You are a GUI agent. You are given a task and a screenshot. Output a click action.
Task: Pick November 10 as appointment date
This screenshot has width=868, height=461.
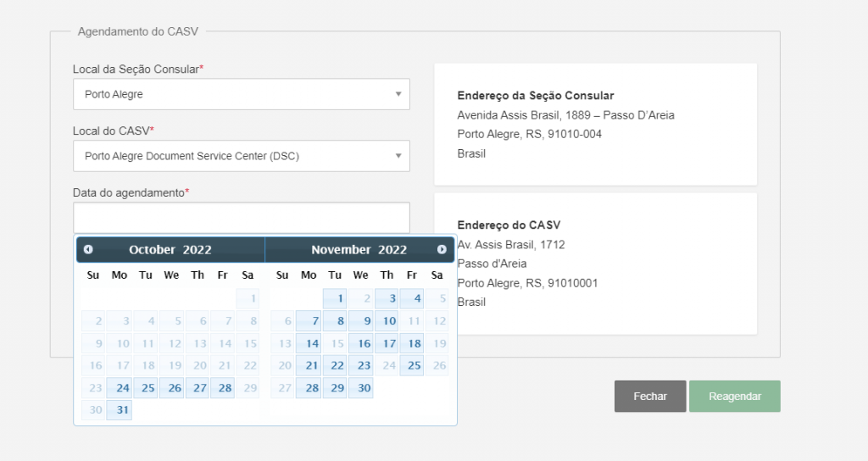tap(387, 321)
